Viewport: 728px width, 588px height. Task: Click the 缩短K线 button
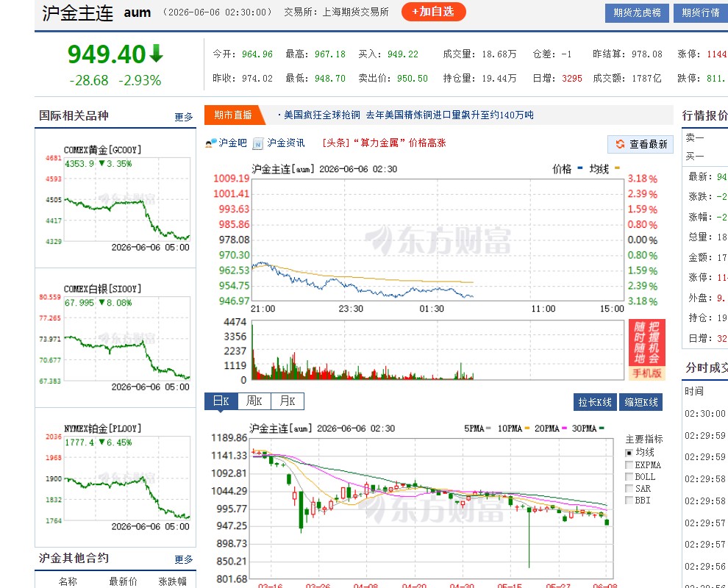(640, 402)
